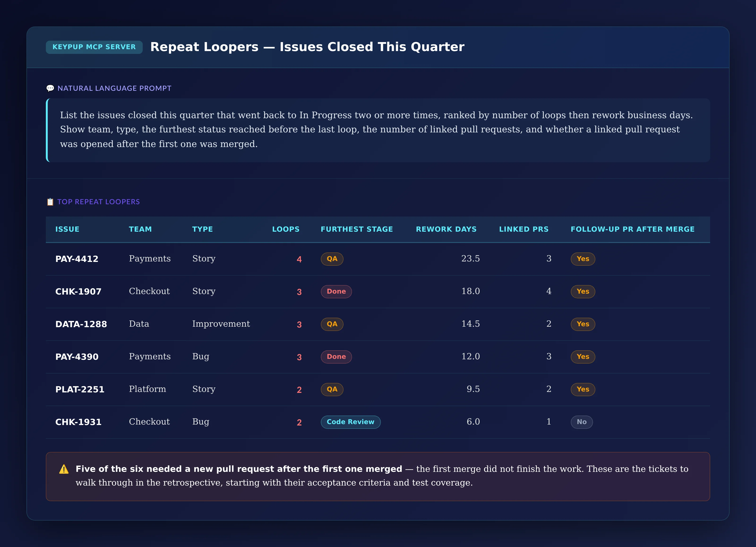Click the rework days value 23.5
756x547 pixels.
tap(470, 259)
